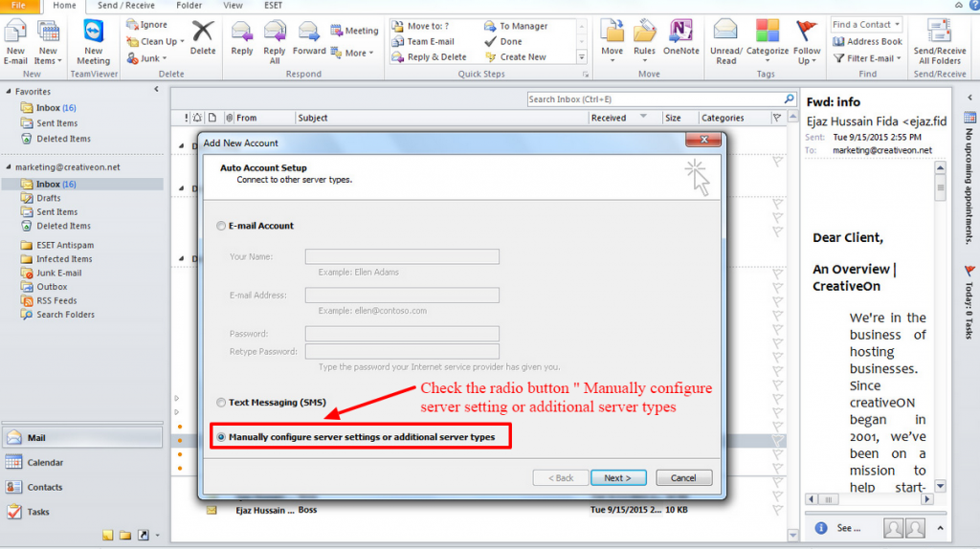Image resolution: width=980 pixels, height=549 pixels.
Task: Click the Find a Contact box
Action: [866, 24]
